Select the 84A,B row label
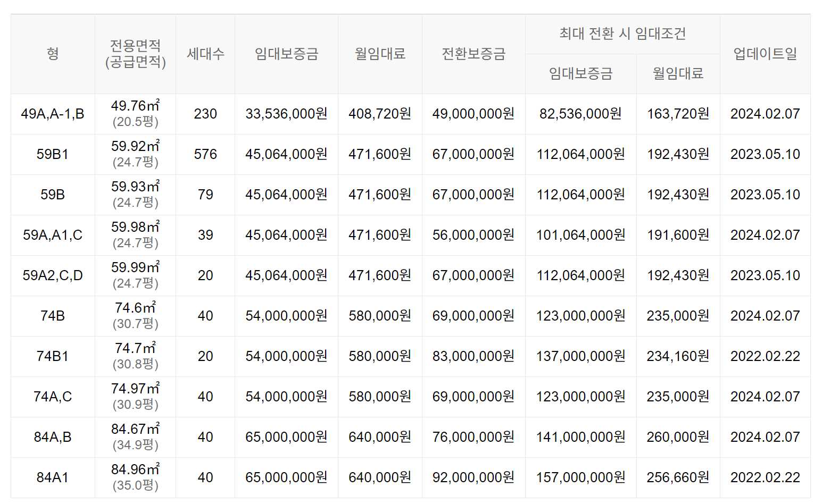814x504 pixels. [53, 437]
